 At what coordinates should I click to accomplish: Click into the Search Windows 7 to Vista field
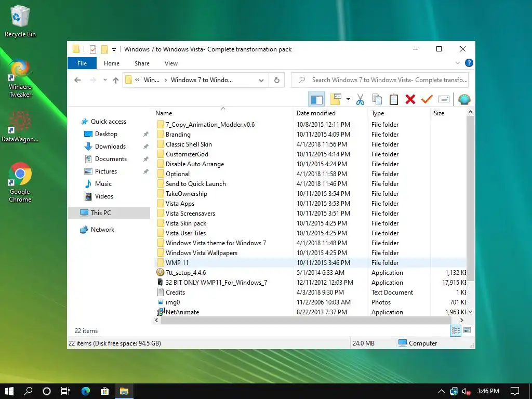click(x=380, y=80)
